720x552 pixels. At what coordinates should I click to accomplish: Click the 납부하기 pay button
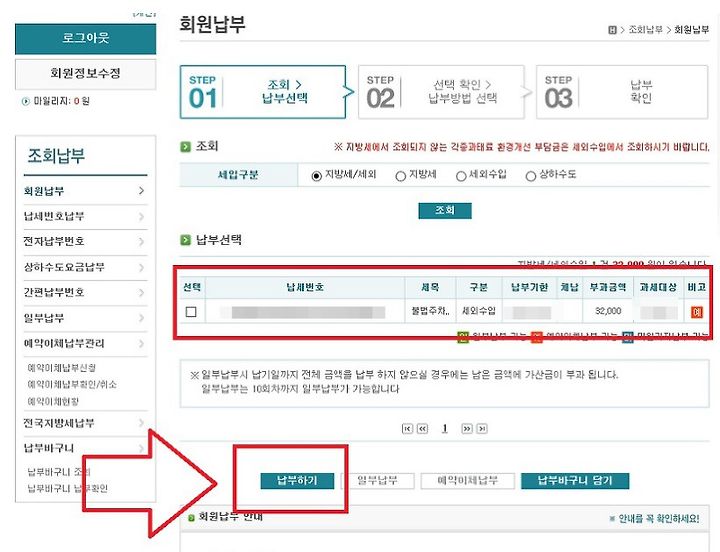[298, 481]
